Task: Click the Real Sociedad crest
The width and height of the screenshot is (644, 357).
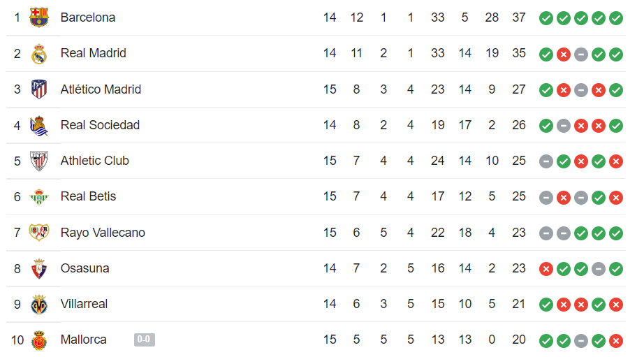Action: coord(39,125)
